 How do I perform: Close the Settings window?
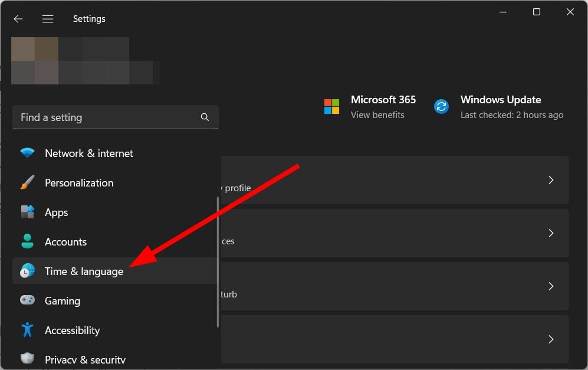(x=570, y=12)
